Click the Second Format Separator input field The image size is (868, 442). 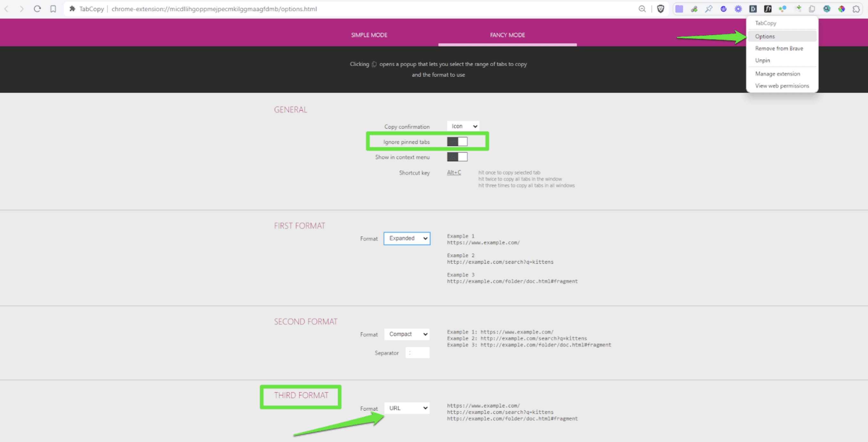[417, 353]
